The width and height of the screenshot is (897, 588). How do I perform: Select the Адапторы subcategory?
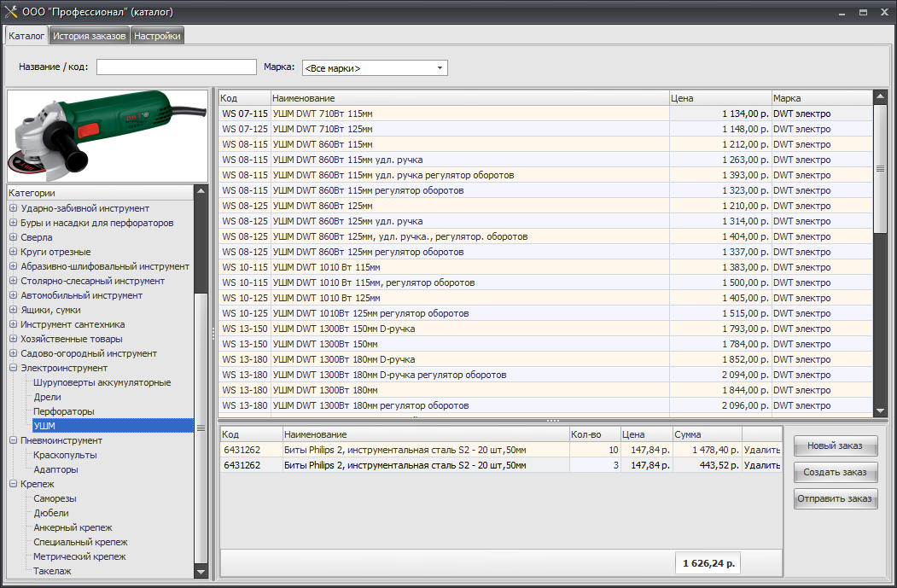click(x=55, y=469)
